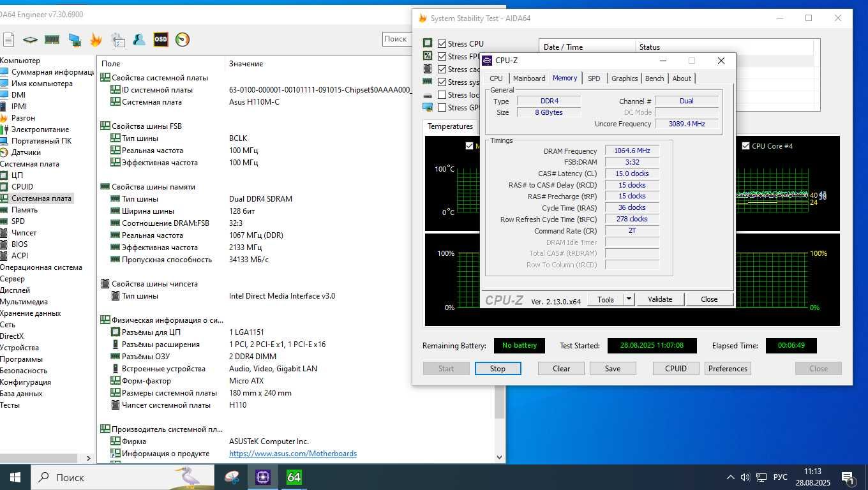Click the Report page icon in AIDA64 toolbar
The width and height of the screenshot is (868, 490).
[x=8, y=40]
